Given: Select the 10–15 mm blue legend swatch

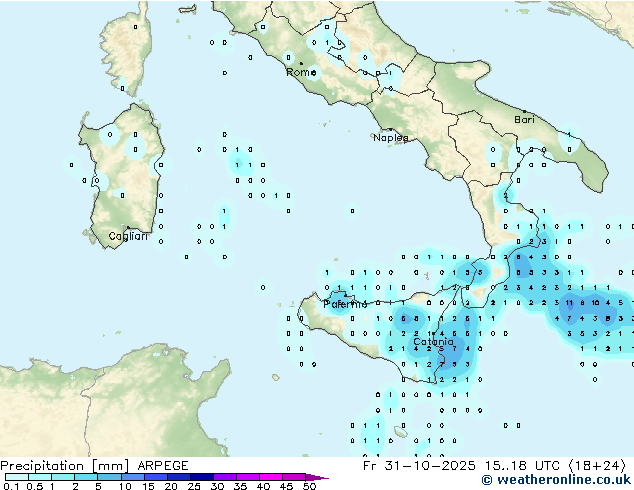Looking at the screenshot, I should 132,477.
